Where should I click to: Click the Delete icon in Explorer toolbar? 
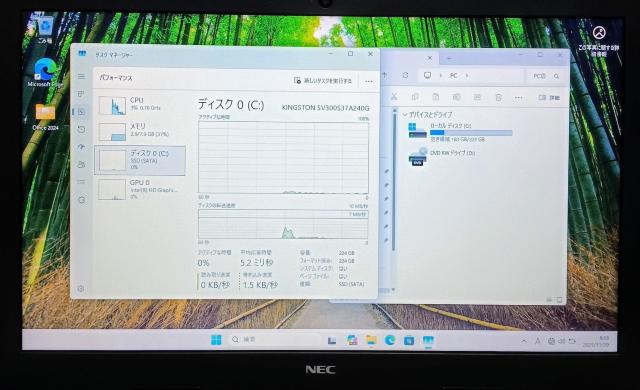(498, 97)
